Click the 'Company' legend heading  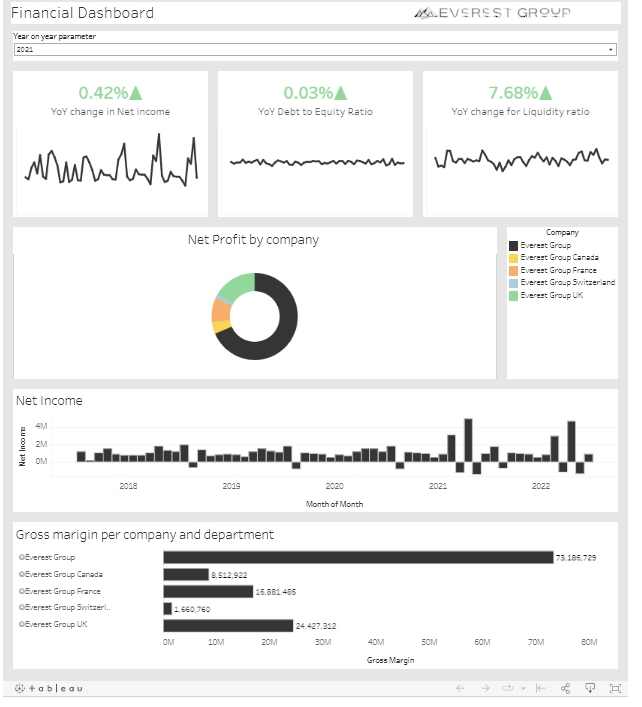(x=562, y=233)
